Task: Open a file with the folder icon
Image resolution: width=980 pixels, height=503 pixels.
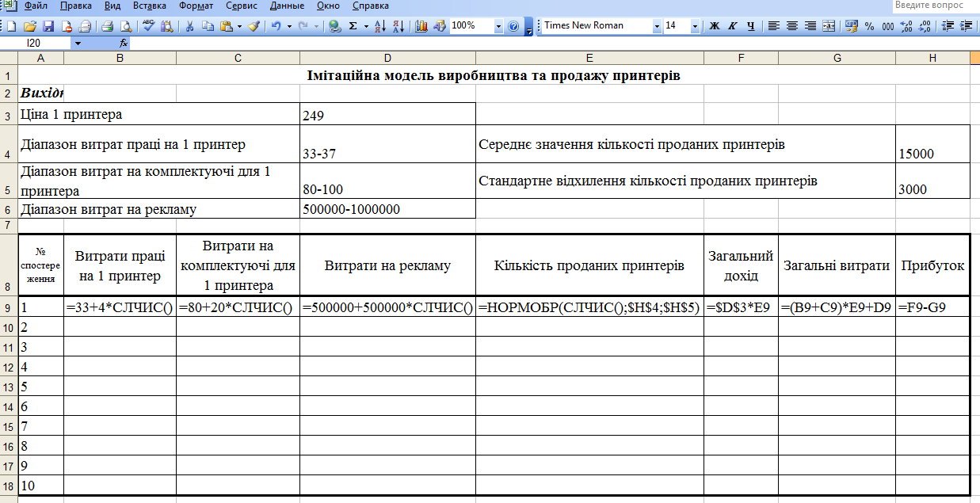Action: click(30, 25)
